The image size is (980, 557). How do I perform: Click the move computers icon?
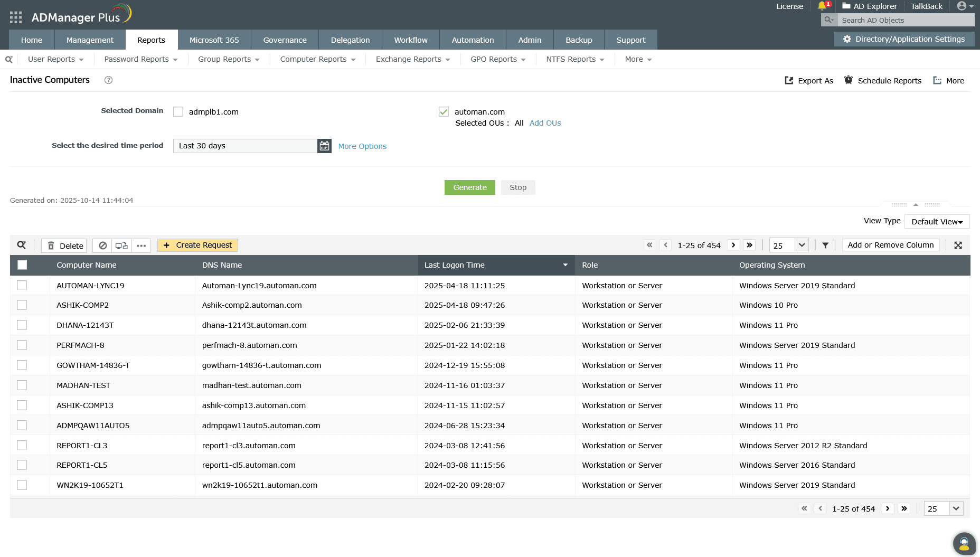point(121,245)
